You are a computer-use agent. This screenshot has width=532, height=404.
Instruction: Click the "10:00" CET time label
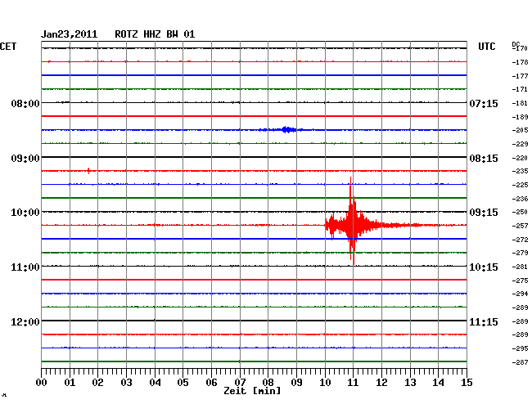[25, 213]
